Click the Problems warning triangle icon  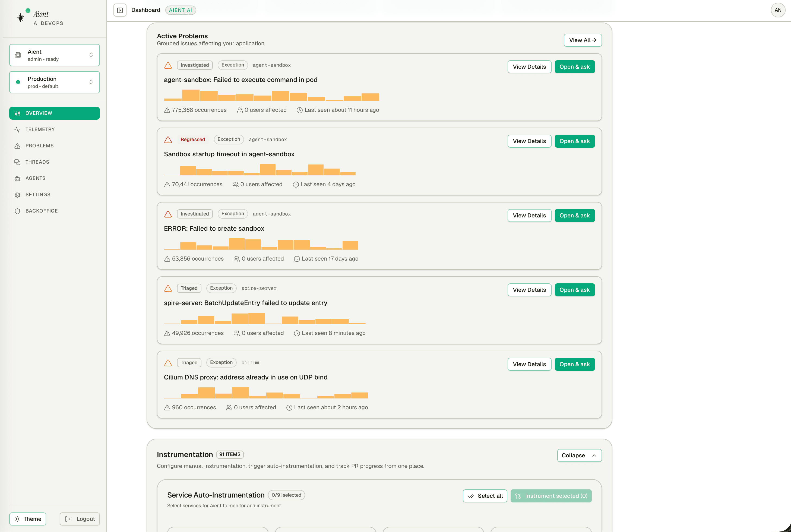17,146
